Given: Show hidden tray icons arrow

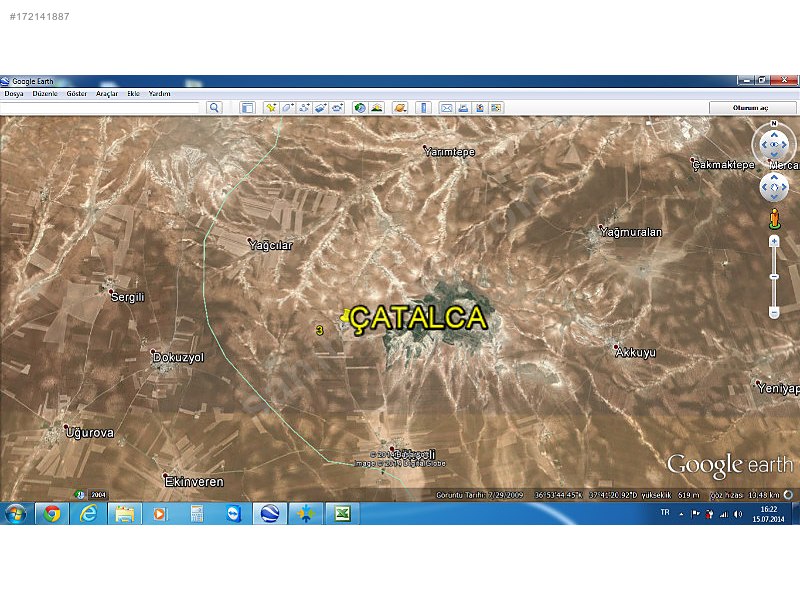Looking at the screenshot, I should coord(681,514).
